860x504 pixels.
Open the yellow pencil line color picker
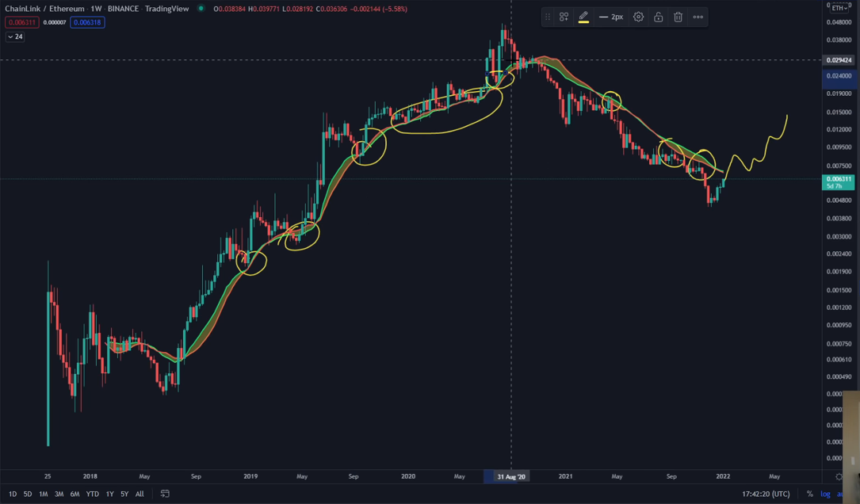[x=583, y=17]
